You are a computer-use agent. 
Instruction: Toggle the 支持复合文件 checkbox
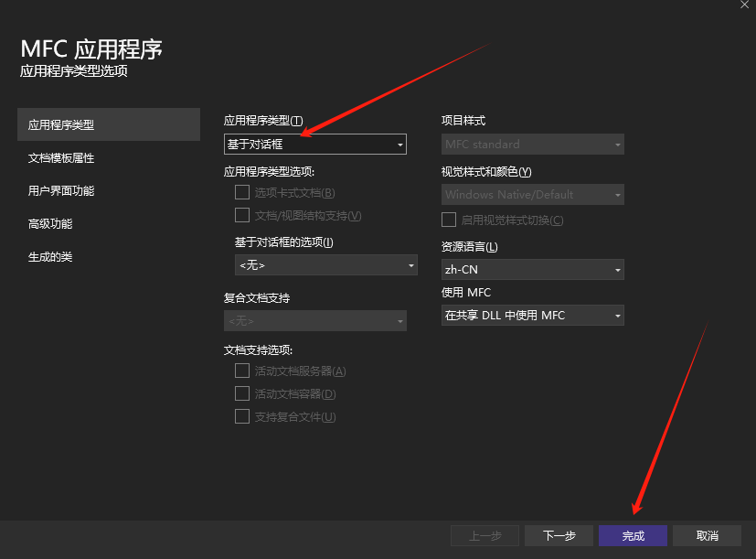click(242, 416)
